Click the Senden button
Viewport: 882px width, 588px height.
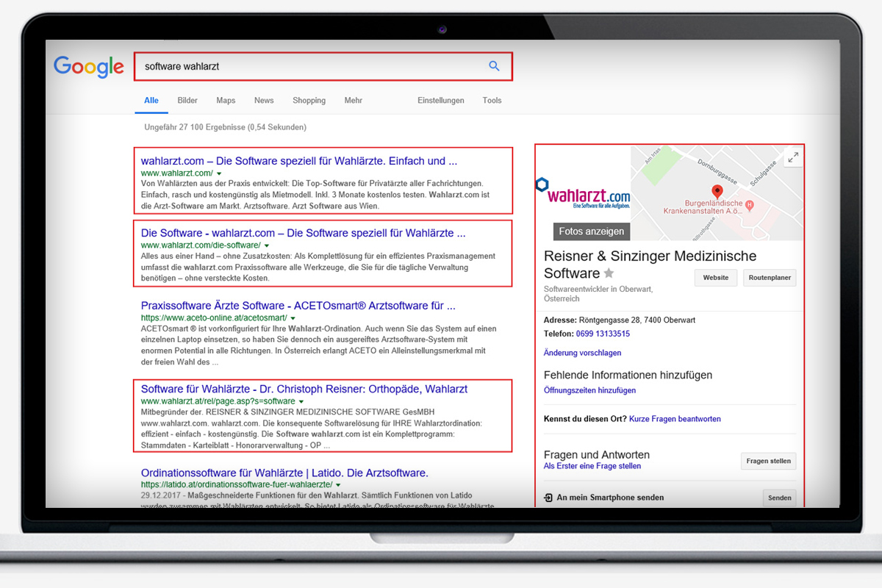pos(780,498)
